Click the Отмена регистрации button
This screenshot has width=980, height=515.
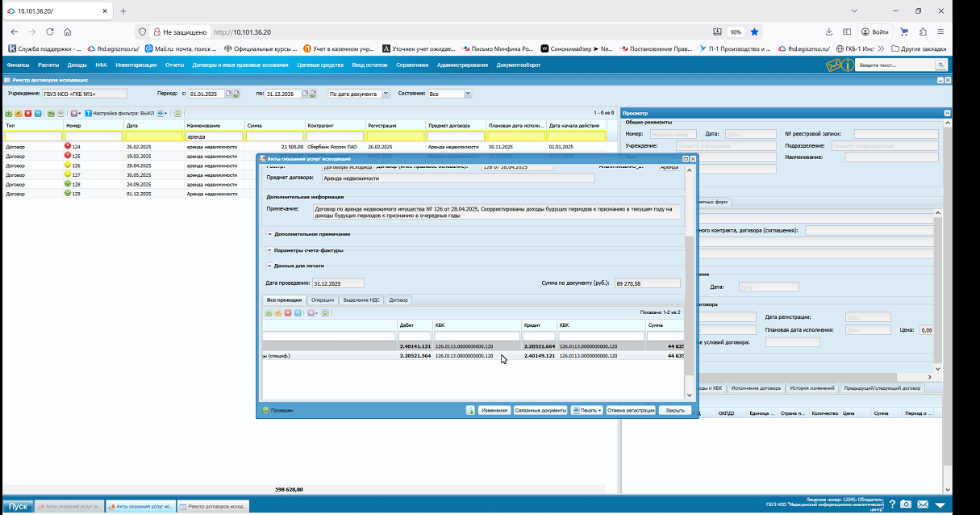[631, 410]
